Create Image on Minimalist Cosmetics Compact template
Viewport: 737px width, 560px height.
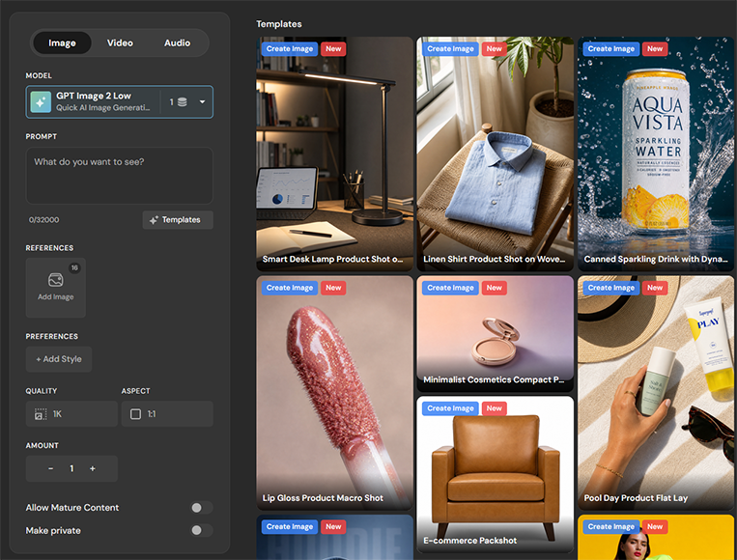click(x=450, y=288)
